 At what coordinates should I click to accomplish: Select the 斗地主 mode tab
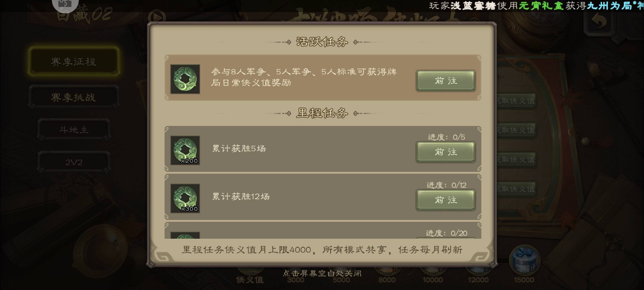coord(74,130)
